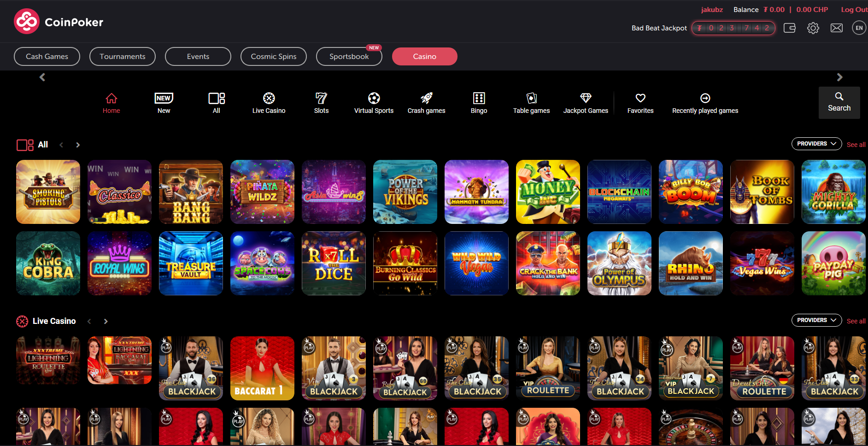This screenshot has width=868, height=446.
Task: Launch the Power of the Vikings game
Action: [405, 192]
